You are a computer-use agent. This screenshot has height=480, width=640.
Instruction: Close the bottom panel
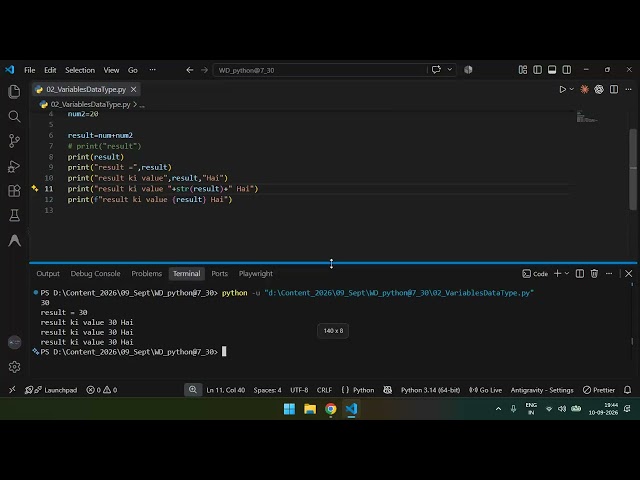click(629, 273)
